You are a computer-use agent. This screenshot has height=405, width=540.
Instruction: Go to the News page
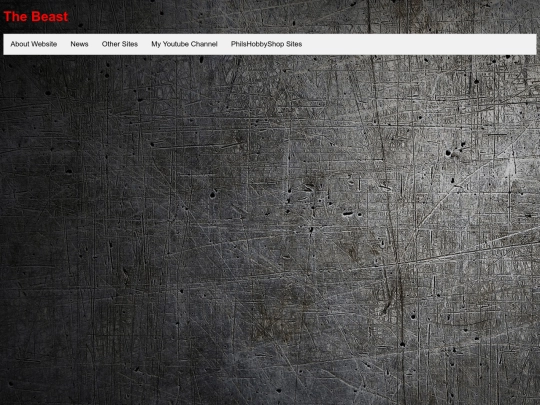(80, 44)
